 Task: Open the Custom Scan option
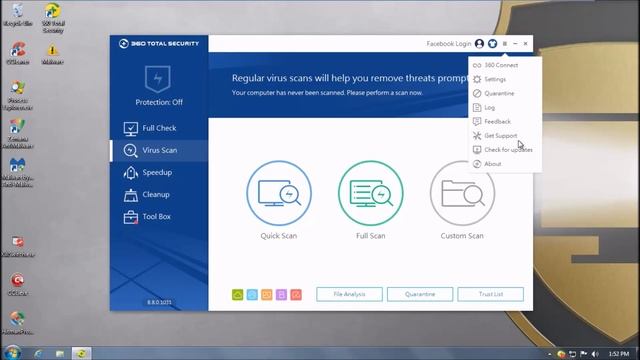pos(462,193)
